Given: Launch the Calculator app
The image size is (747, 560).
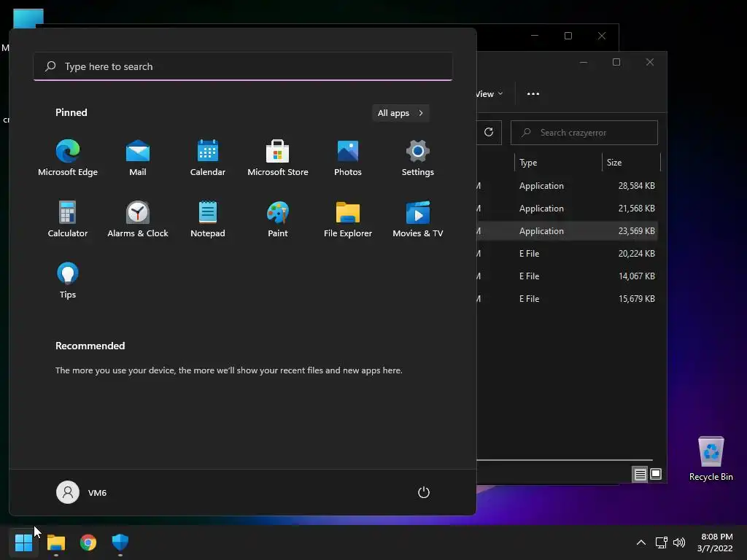Looking at the screenshot, I should tap(68, 219).
